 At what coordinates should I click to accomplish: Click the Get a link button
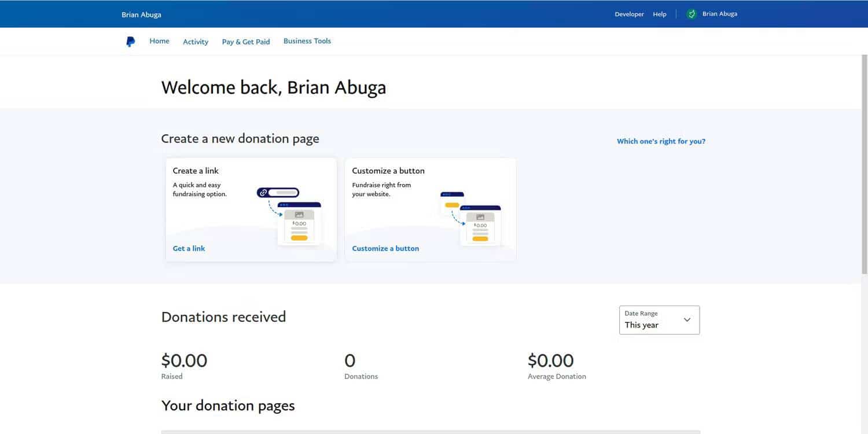[189, 248]
